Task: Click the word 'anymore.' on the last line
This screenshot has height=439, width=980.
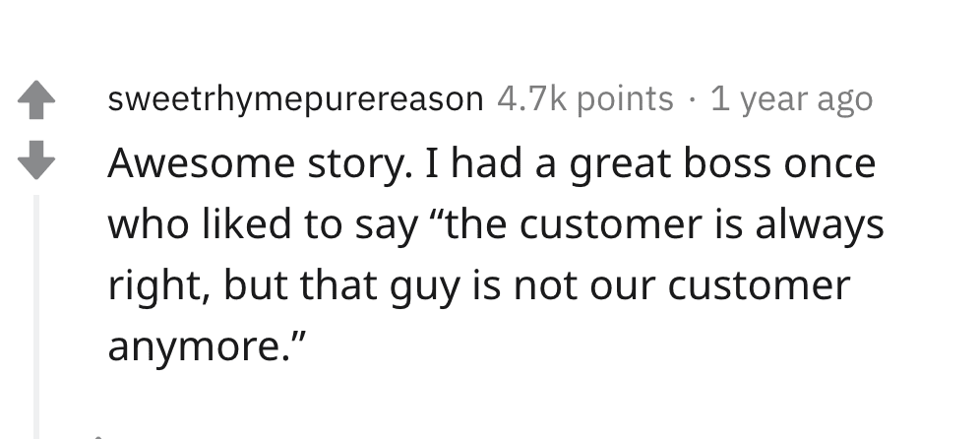Action: pos(207,347)
